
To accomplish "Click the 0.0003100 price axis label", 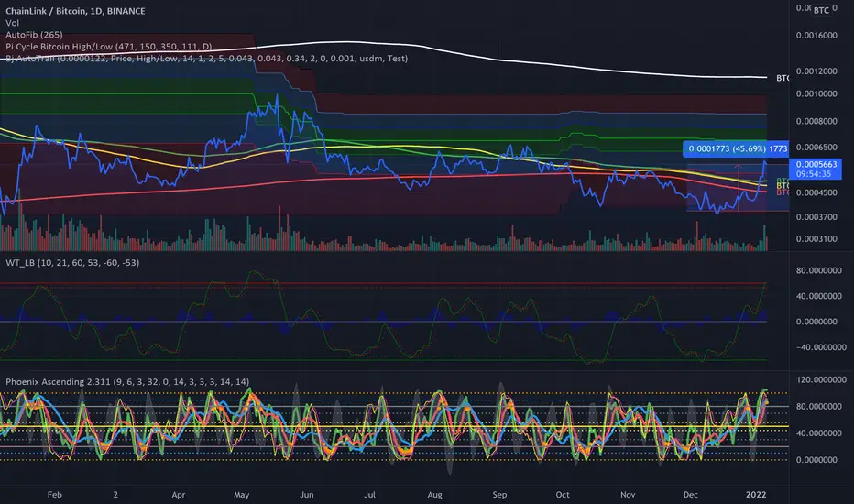I will pyautogui.click(x=816, y=238).
